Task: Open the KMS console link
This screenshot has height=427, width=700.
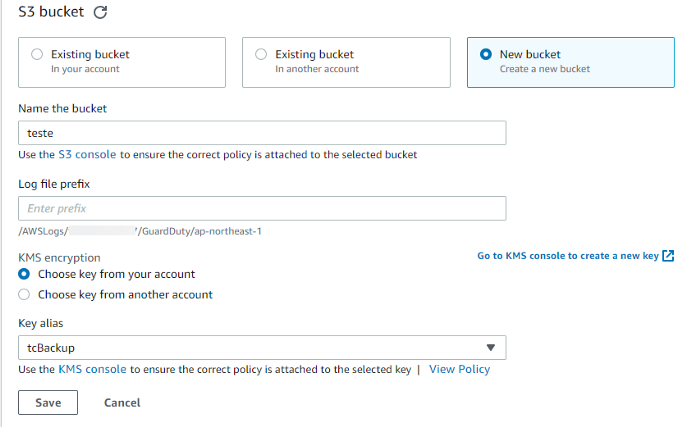Action: click(92, 369)
